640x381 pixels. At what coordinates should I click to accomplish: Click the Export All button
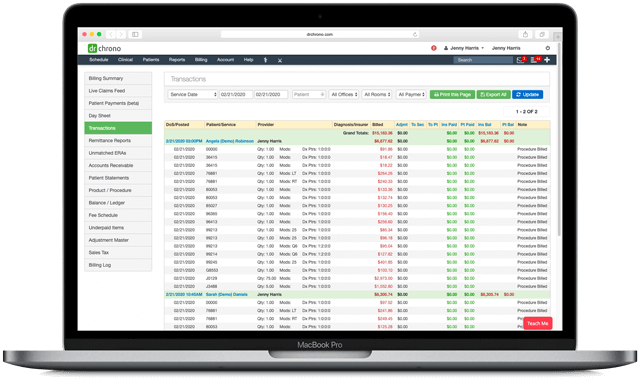pos(493,94)
